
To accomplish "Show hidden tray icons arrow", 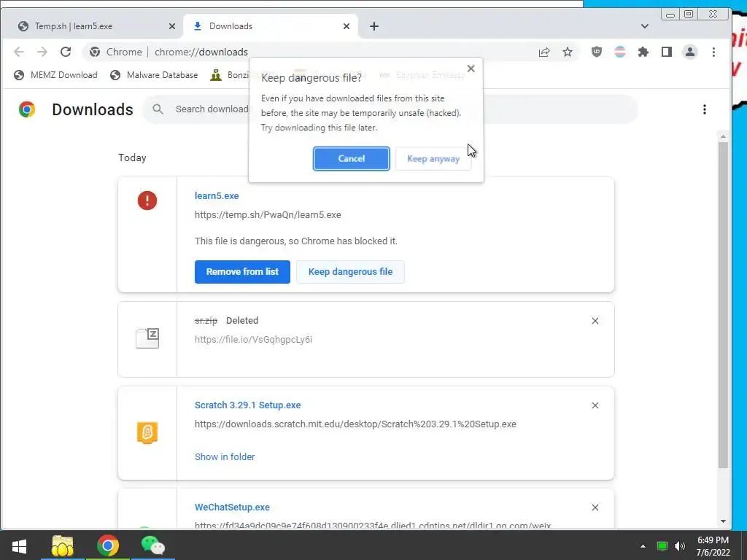I will [643, 546].
